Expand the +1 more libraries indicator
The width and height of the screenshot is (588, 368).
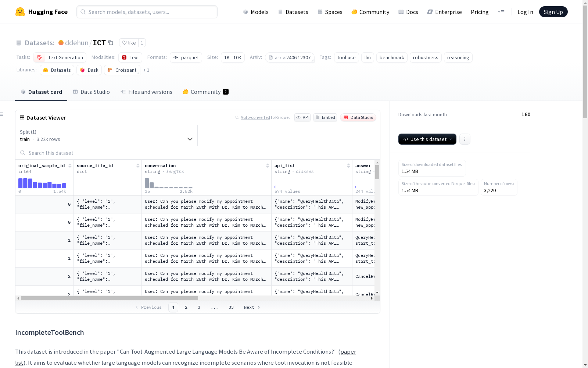tap(146, 70)
